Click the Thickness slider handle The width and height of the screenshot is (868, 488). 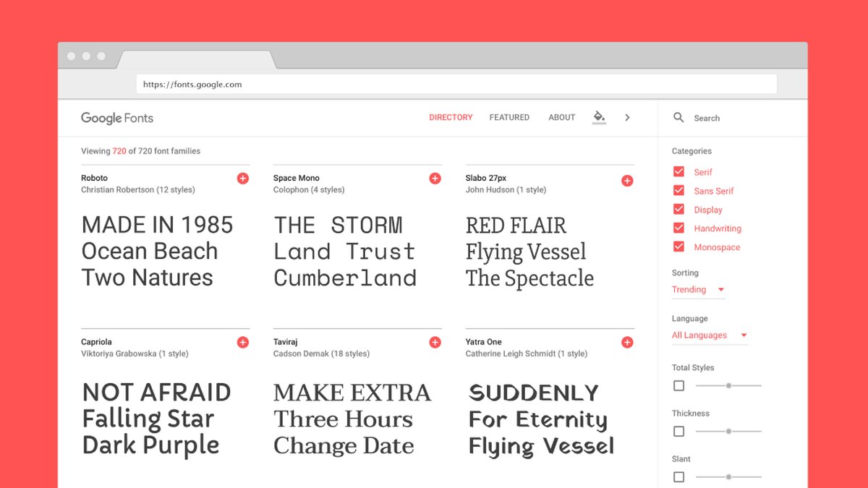pyautogui.click(x=728, y=432)
